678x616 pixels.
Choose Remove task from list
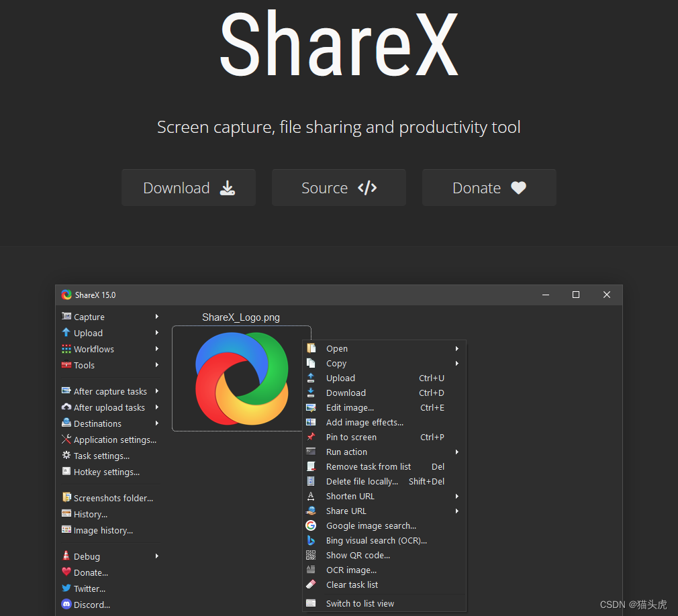tap(385, 466)
